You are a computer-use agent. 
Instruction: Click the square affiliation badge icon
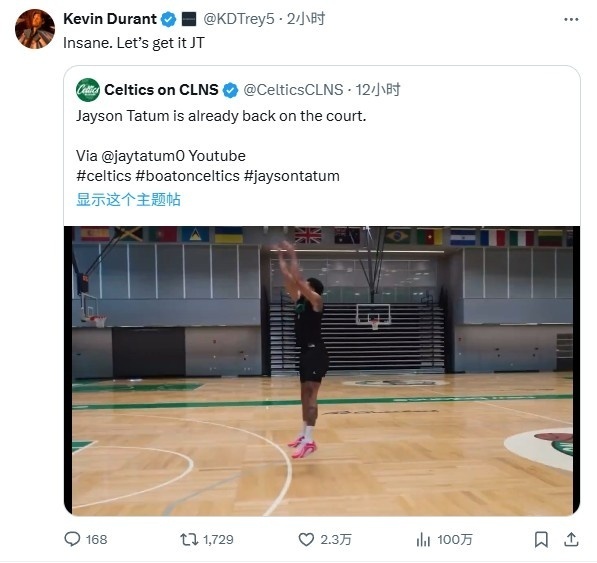click(x=189, y=19)
